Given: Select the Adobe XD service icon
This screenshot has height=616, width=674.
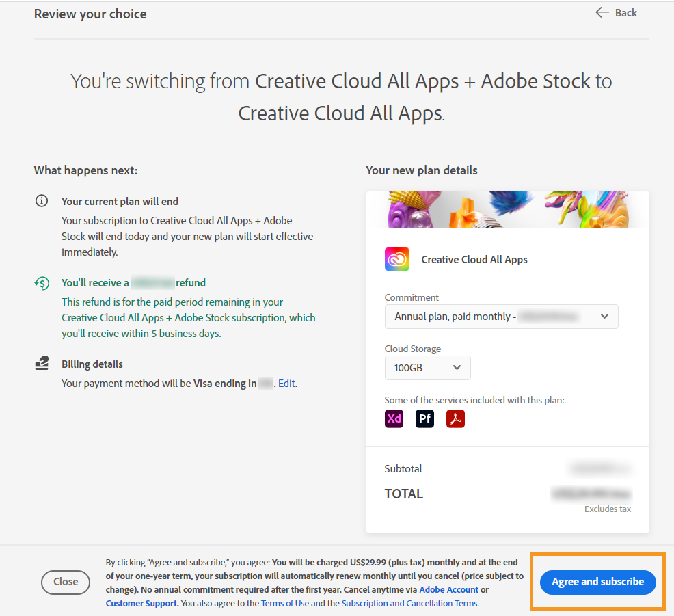Looking at the screenshot, I should click(x=394, y=418).
